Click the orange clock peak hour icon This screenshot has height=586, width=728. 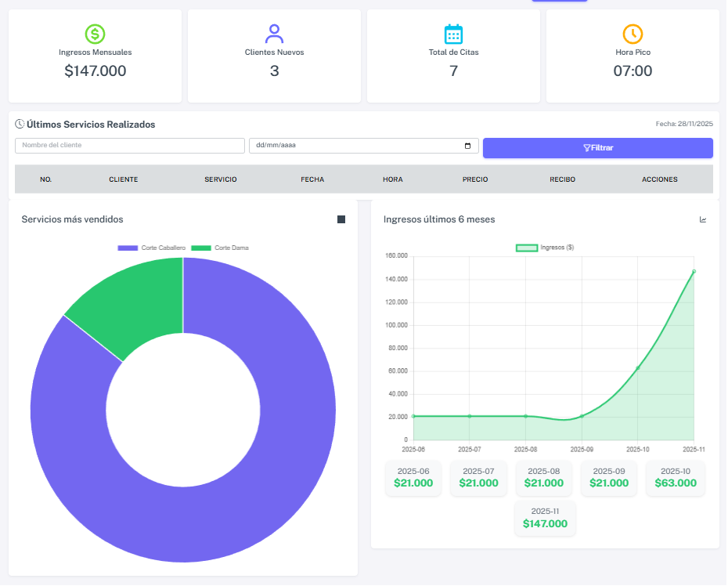(632, 34)
